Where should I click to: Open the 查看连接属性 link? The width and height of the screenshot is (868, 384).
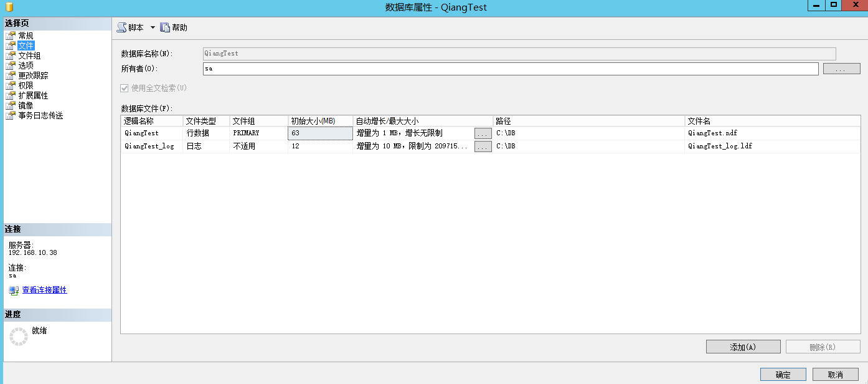click(x=44, y=290)
